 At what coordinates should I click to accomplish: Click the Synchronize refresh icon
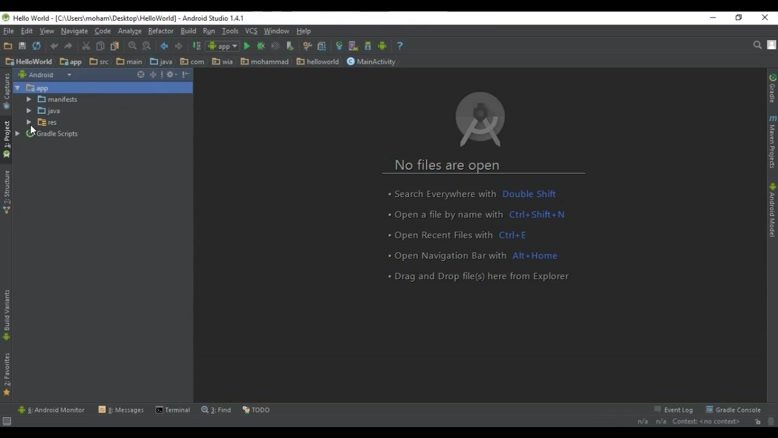[x=36, y=46]
